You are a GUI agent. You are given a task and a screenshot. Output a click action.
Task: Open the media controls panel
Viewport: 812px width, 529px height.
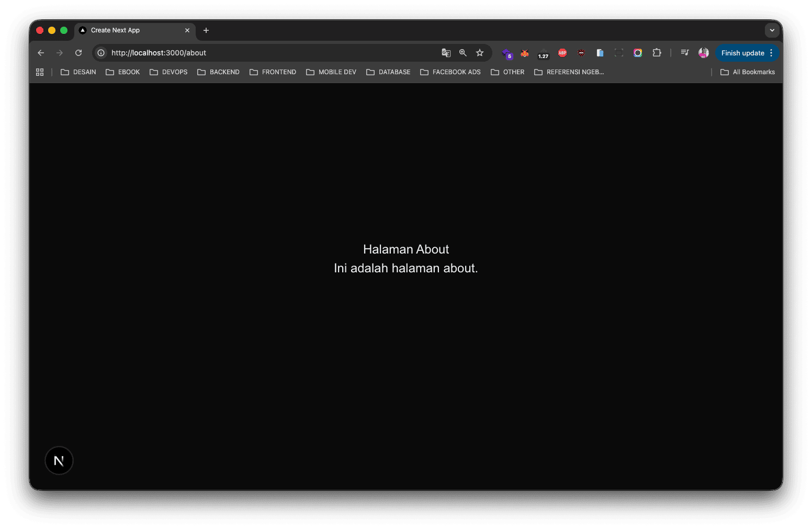click(x=684, y=53)
